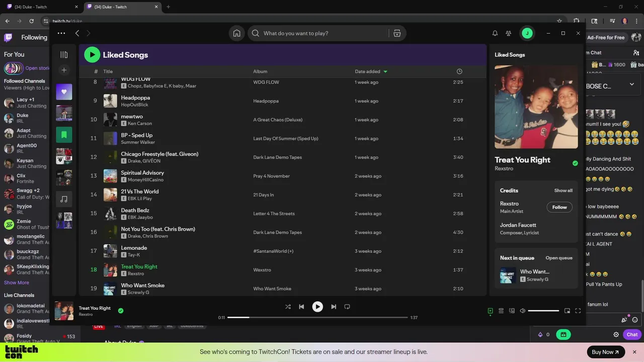Image resolution: width=644 pixels, height=362 pixels.
Task: Open Lacy channel in Twitch sidebar
Action: click(x=26, y=103)
